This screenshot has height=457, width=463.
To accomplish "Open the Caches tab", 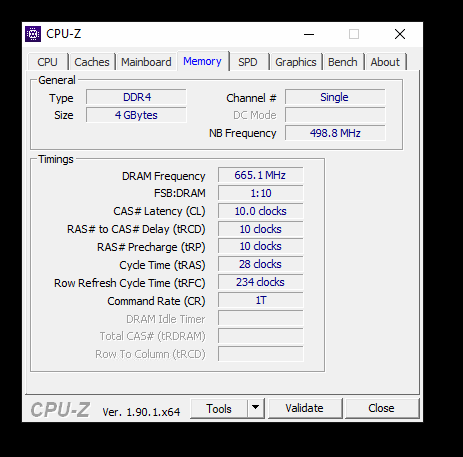I will (92, 62).
